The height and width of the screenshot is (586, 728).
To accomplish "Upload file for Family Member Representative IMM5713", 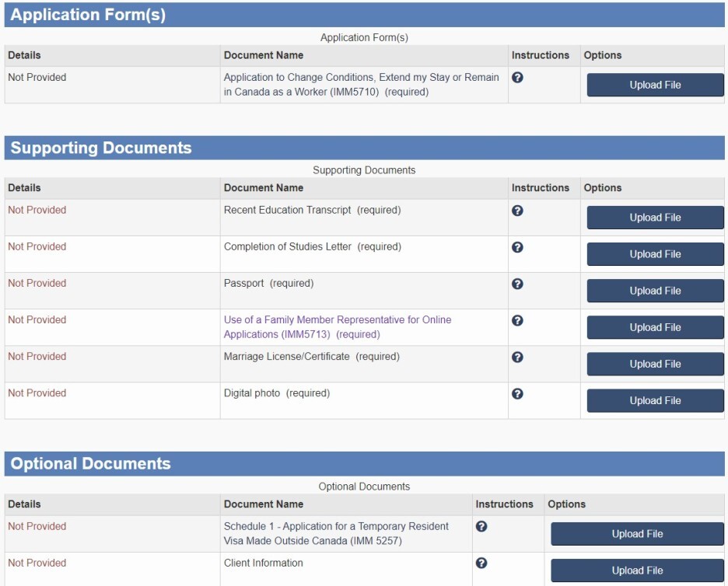I will 655,327.
